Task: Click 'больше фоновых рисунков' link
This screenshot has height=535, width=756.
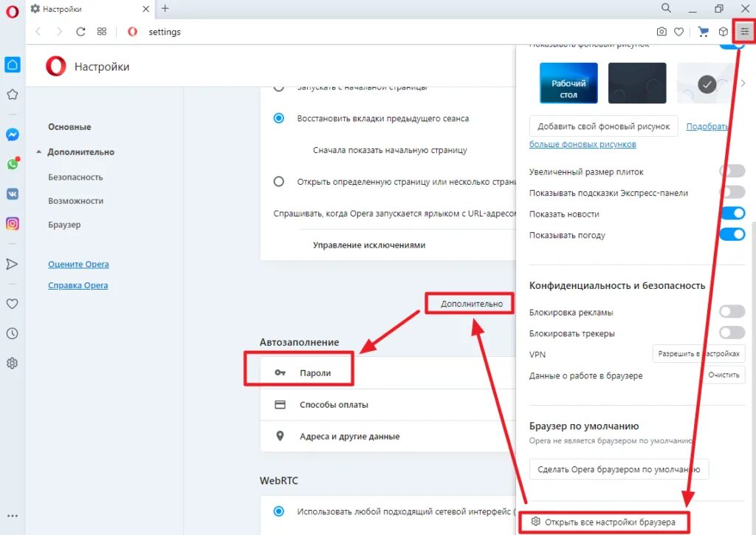Action: (583, 144)
